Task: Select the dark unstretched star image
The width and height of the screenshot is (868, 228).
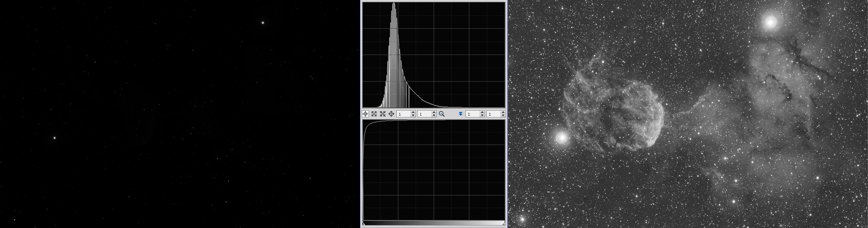Action: click(x=180, y=114)
